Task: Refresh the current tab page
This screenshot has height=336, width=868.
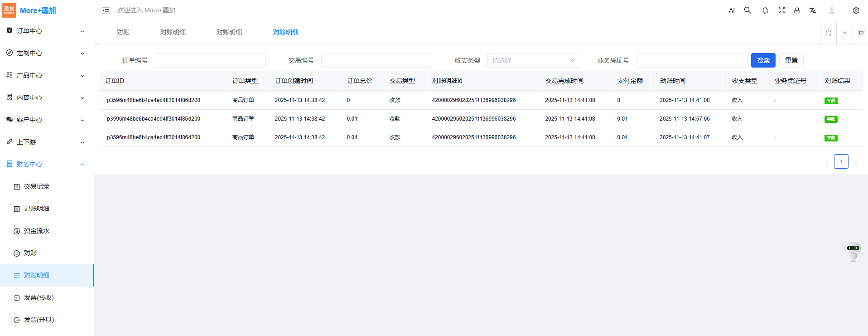Action: pos(828,33)
